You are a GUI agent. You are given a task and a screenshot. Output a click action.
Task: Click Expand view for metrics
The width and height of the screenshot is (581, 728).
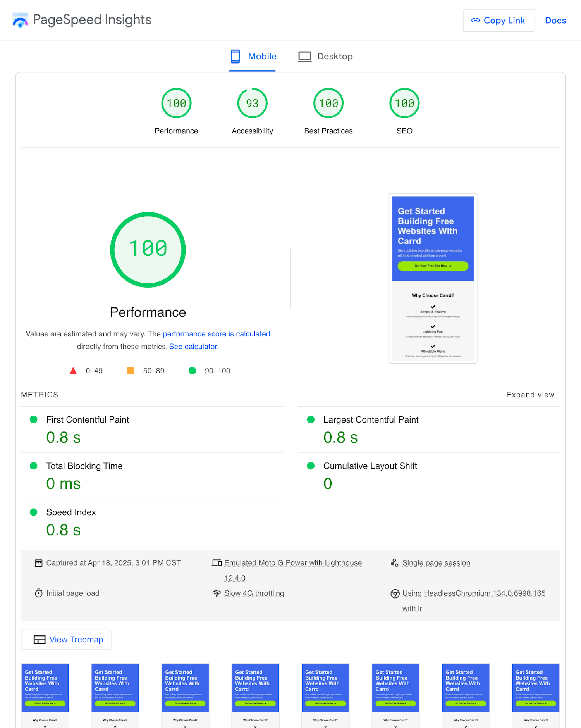click(x=530, y=395)
